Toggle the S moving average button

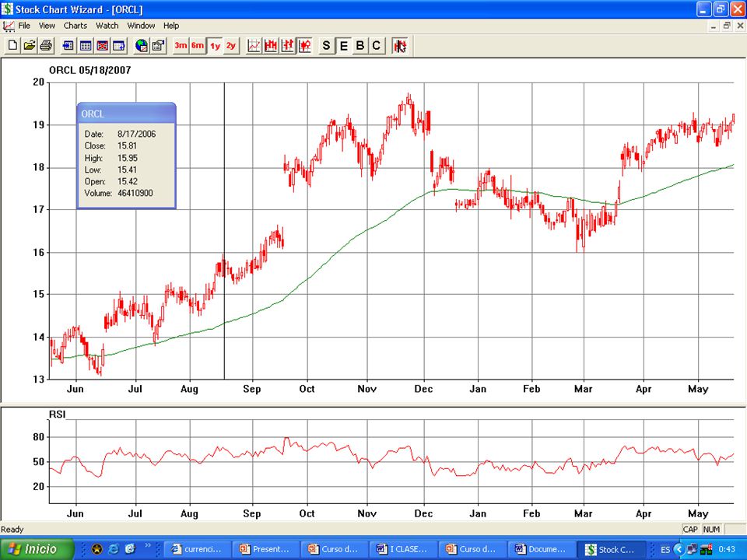pos(326,46)
